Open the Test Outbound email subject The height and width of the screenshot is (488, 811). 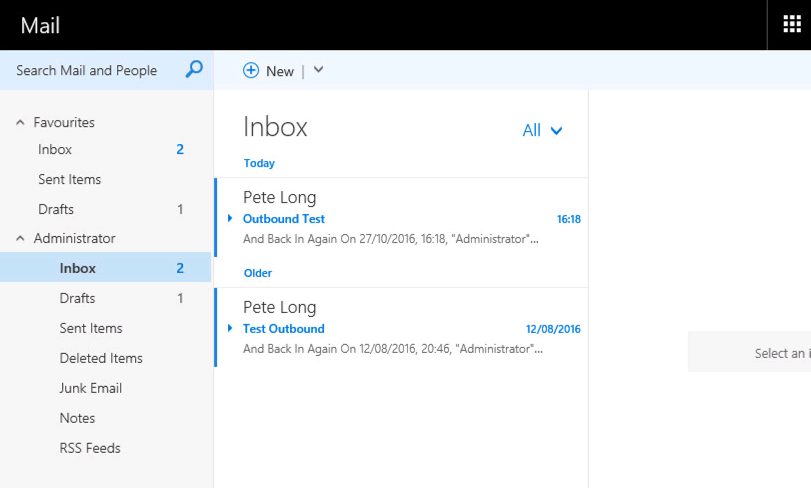point(283,329)
